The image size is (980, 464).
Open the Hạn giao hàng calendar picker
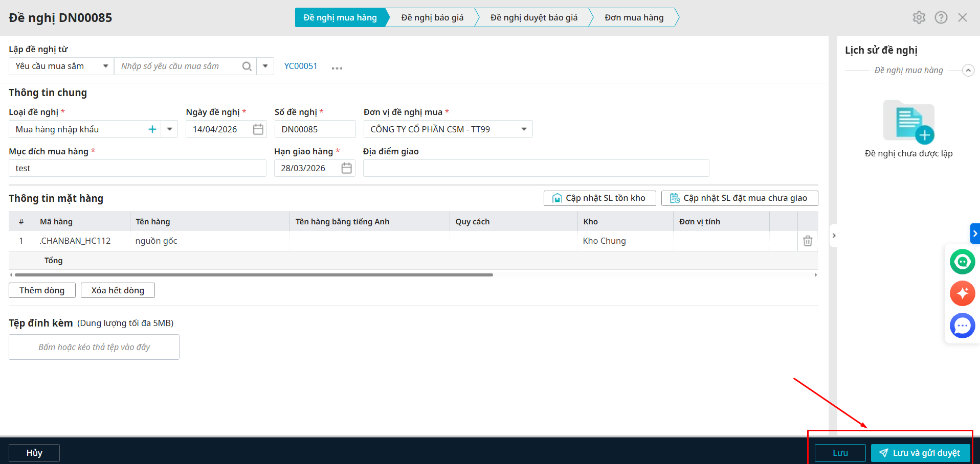[x=347, y=168]
